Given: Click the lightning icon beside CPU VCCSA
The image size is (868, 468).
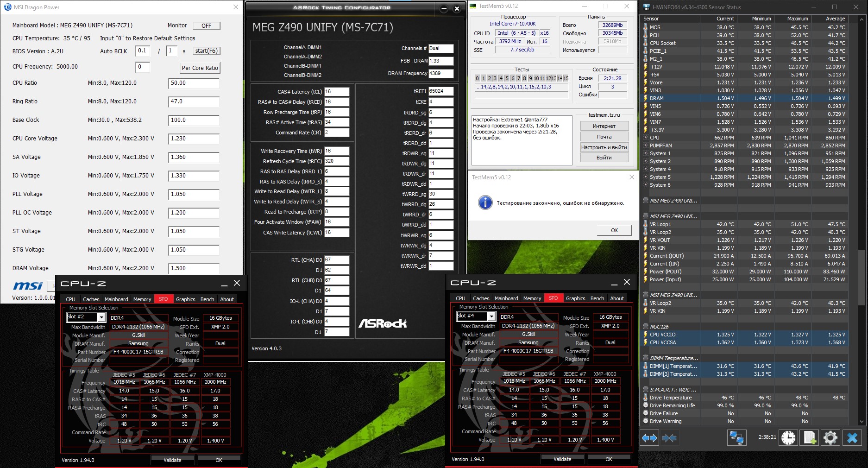Looking at the screenshot, I should tap(645, 342).
